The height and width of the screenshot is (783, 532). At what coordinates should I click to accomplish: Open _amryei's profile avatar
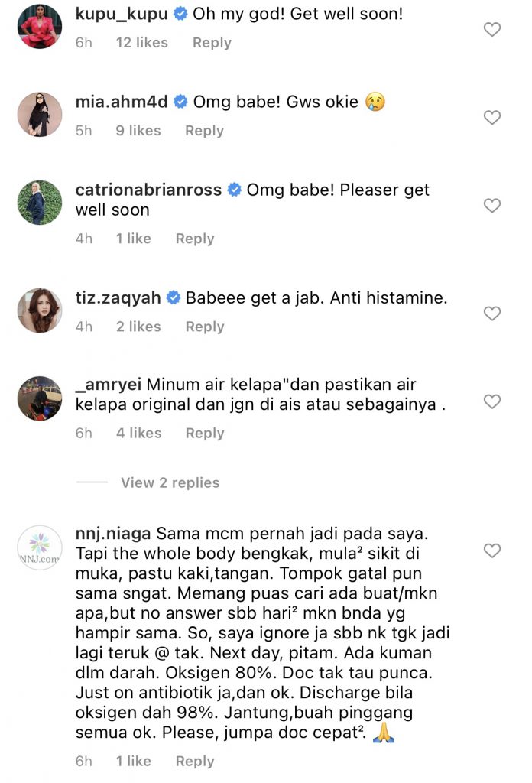pos(40,398)
